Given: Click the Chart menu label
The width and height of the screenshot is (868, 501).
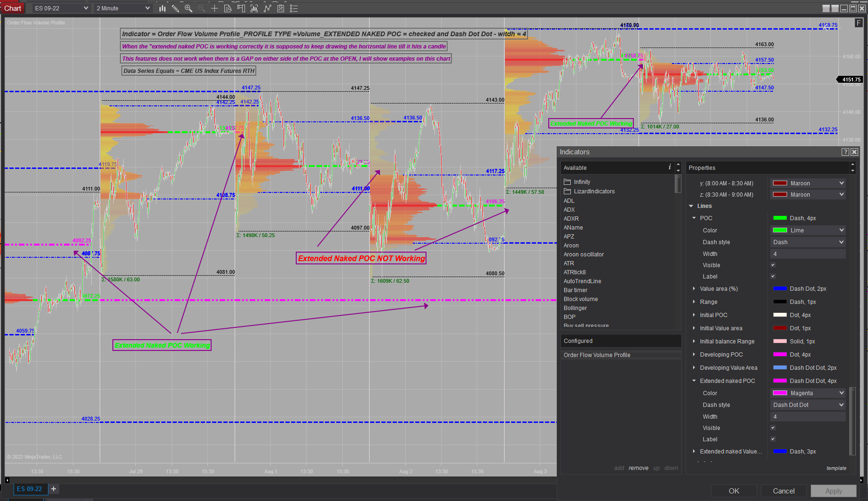Looking at the screenshot, I should (x=13, y=8).
